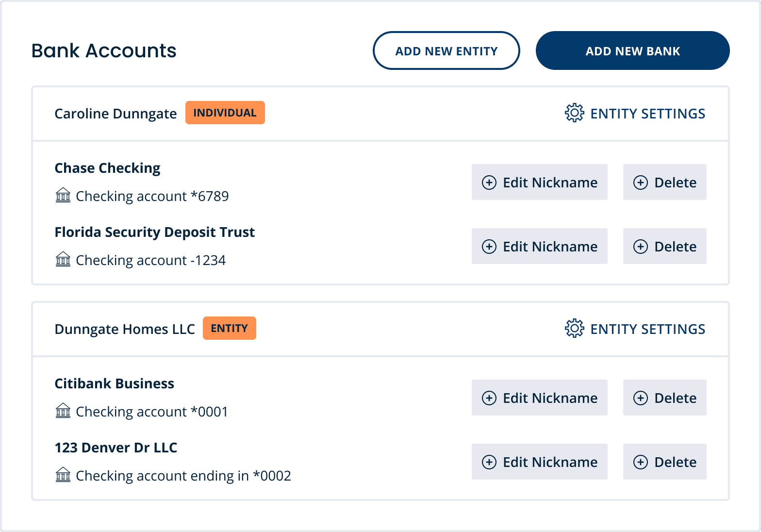This screenshot has width=761, height=532.
Task: Click plus icon in Citibank Business Edit Nickname
Action: (x=489, y=398)
